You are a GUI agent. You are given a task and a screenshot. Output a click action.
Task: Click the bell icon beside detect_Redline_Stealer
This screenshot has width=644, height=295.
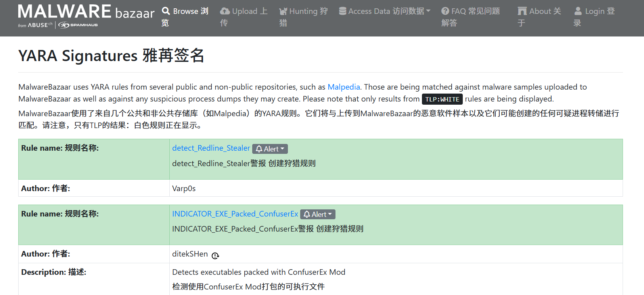tap(259, 149)
